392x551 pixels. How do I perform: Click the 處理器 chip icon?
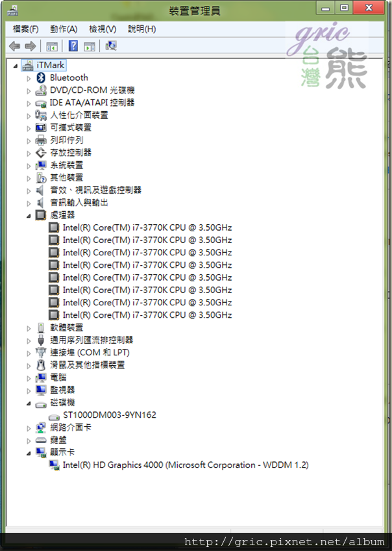click(x=41, y=215)
